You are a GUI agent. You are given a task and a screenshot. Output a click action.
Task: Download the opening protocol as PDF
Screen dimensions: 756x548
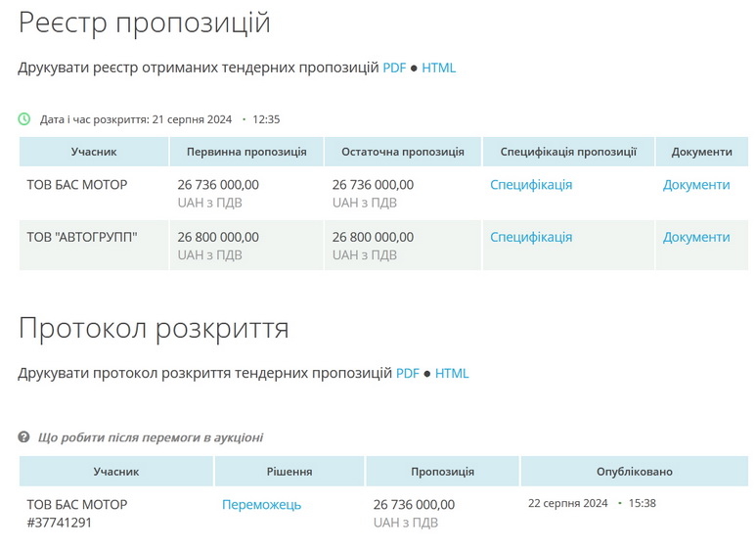pos(408,373)
